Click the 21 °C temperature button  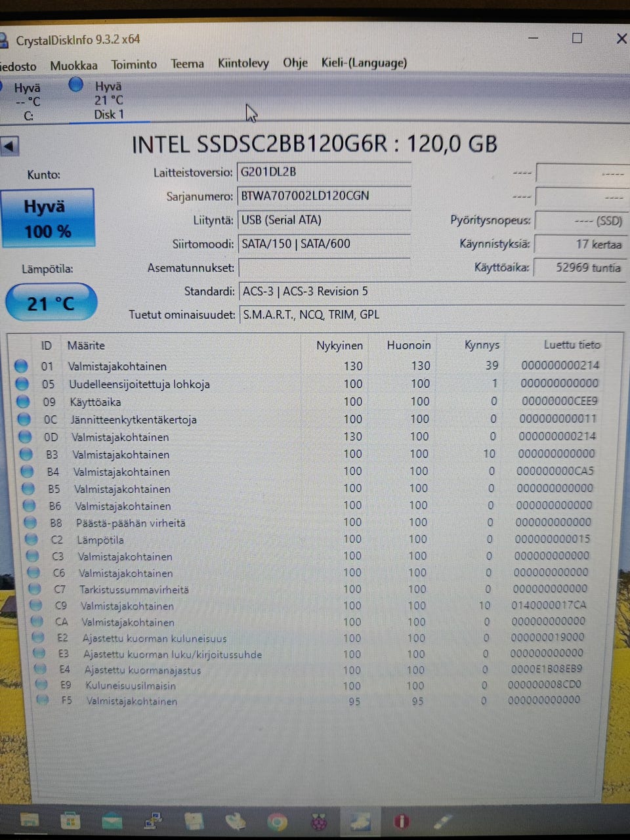pyautogui.click(x=51, y=303)
